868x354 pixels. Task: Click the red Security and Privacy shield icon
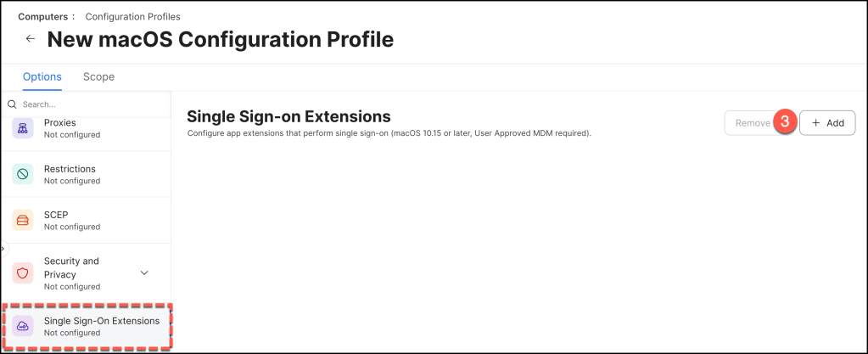click(23, 273)
